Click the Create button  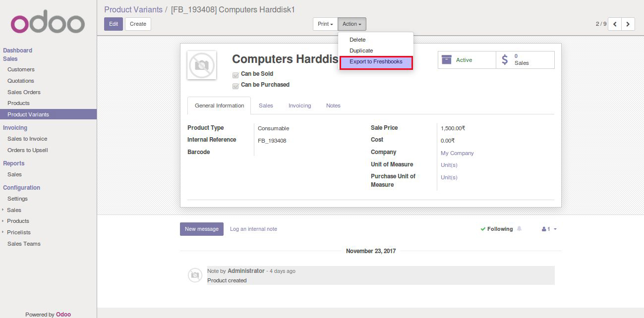[x=138, y=24]
